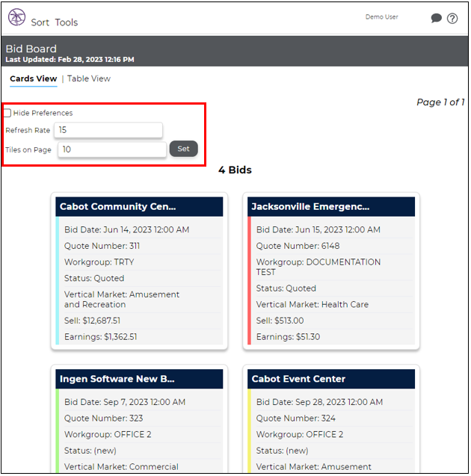
Task: Click 'Bid Date: Sep 7, 2023 12:00 AM'
Action: [125, 402]
